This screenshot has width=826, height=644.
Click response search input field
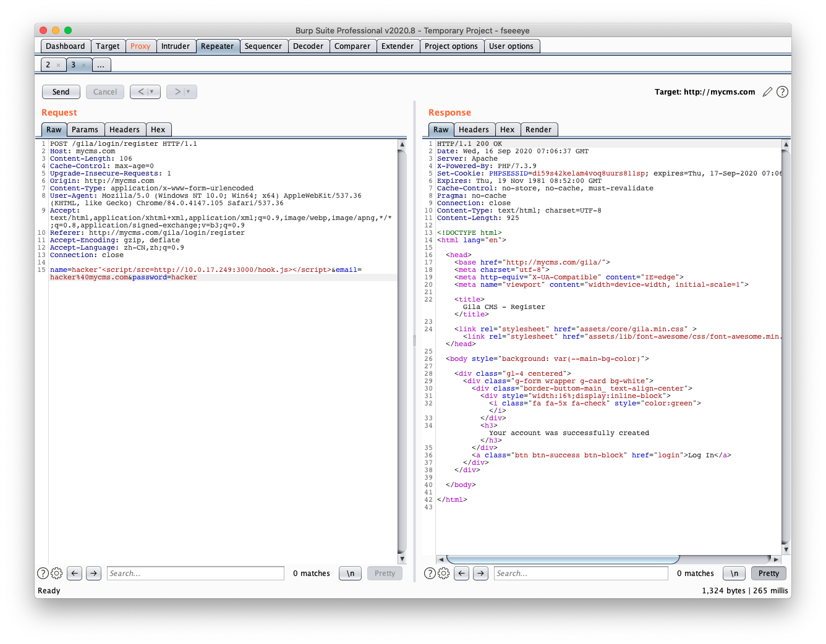581,574
